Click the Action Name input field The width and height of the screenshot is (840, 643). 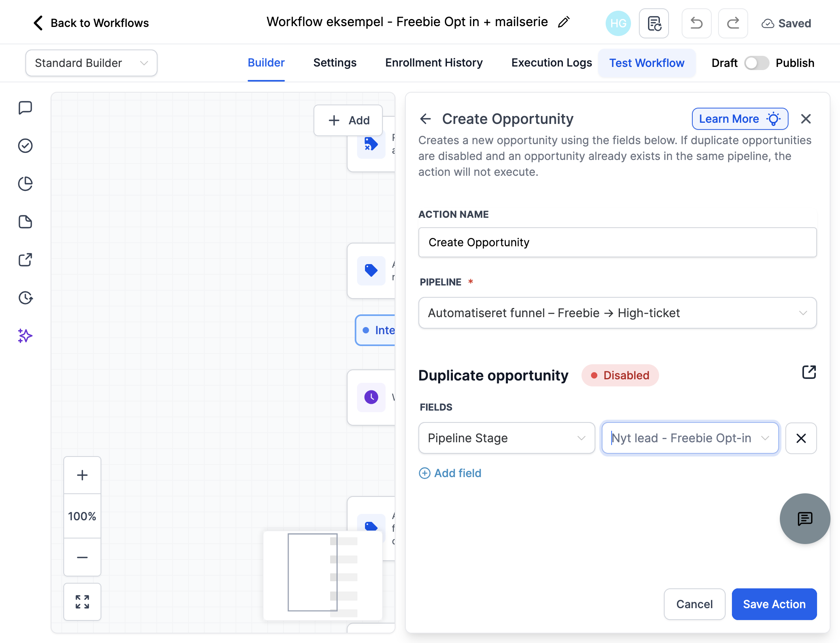(x=618, y=242)
